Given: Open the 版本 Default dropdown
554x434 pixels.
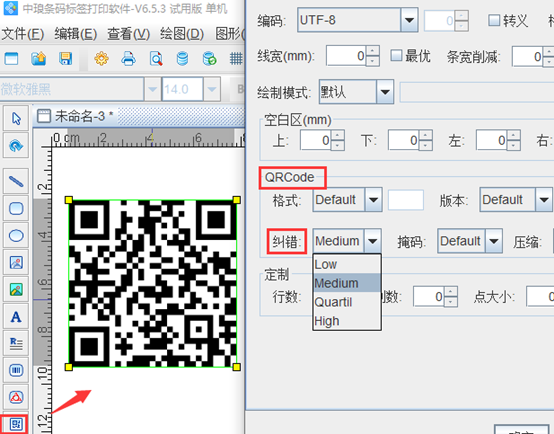Looking at the screenshot, I should [x=543, y=200].
